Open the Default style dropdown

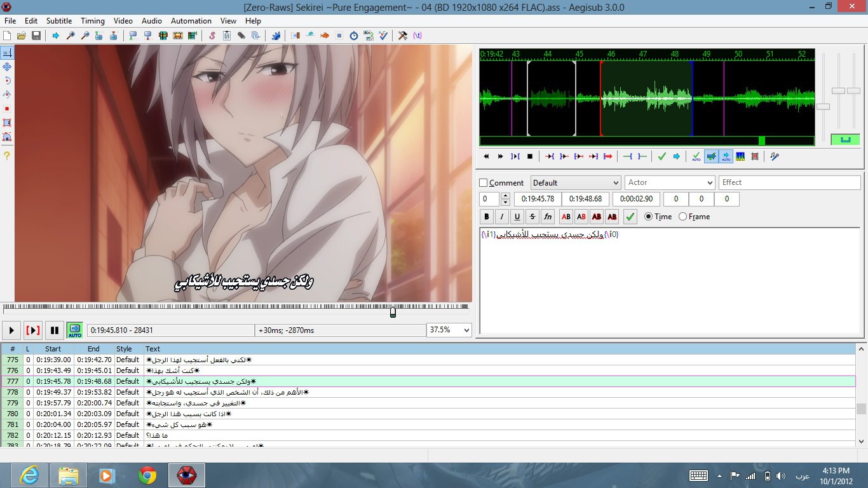(x=576, y=183)
